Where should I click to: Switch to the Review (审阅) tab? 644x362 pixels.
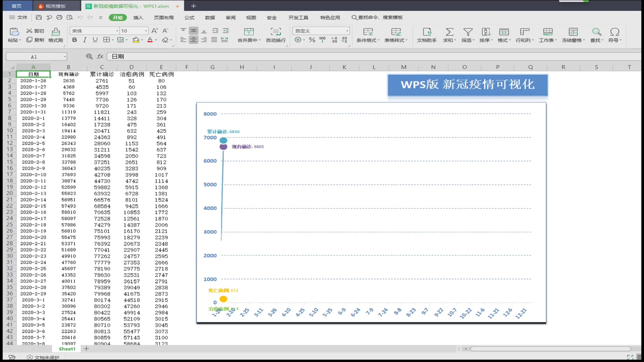(230, 17)
